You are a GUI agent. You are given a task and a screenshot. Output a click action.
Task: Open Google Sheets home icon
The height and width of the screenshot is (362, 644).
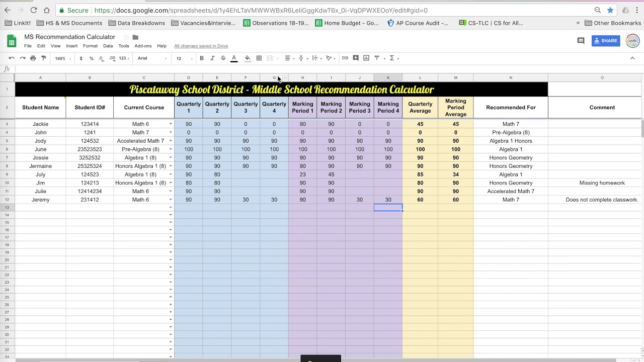click(x=12, y=41)
